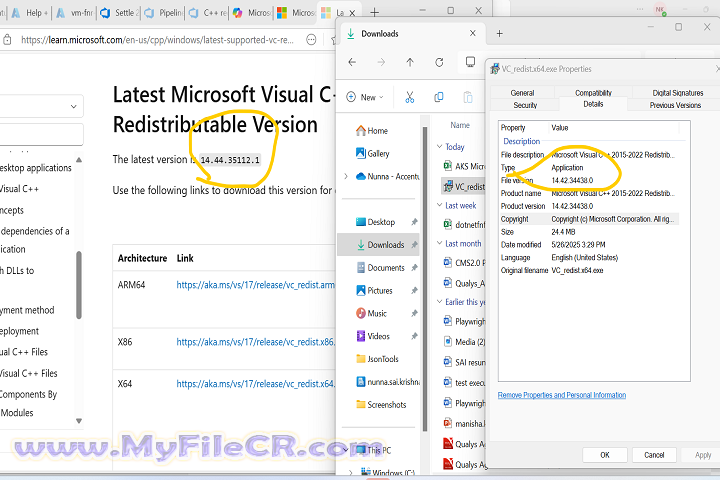The image size is (720, 480).
Task: Expand This PC in navigation pane
Action: pyautogui.click(x=346, y=450)
